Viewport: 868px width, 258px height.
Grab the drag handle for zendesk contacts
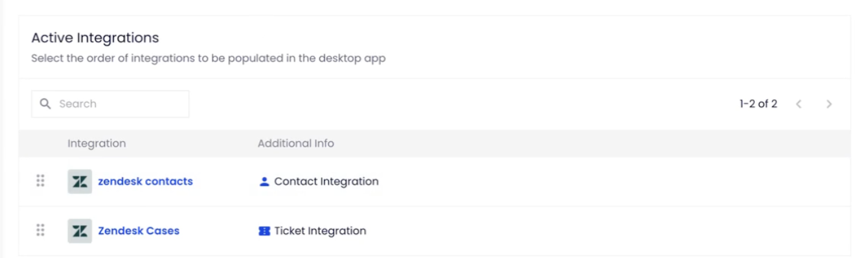point(40,181)
